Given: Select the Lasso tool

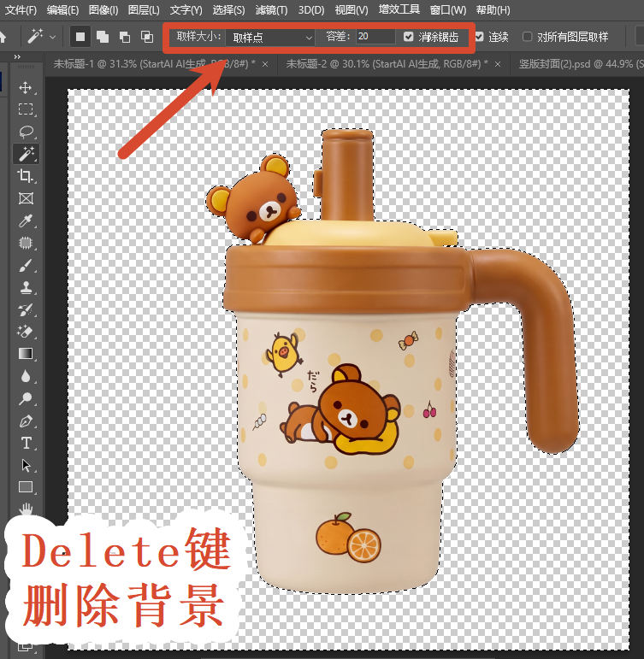Looking at the screenshot, I should click(26, 132).
